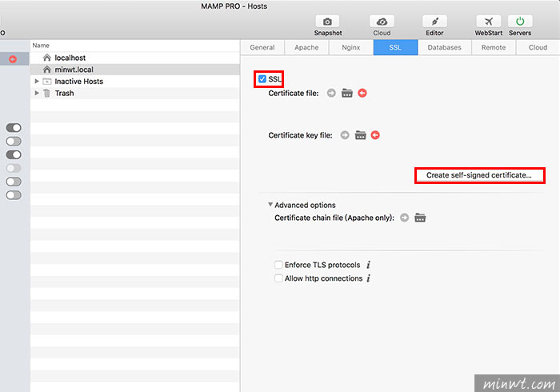Click the gray arrow next to Certificate file

point(331,93)
